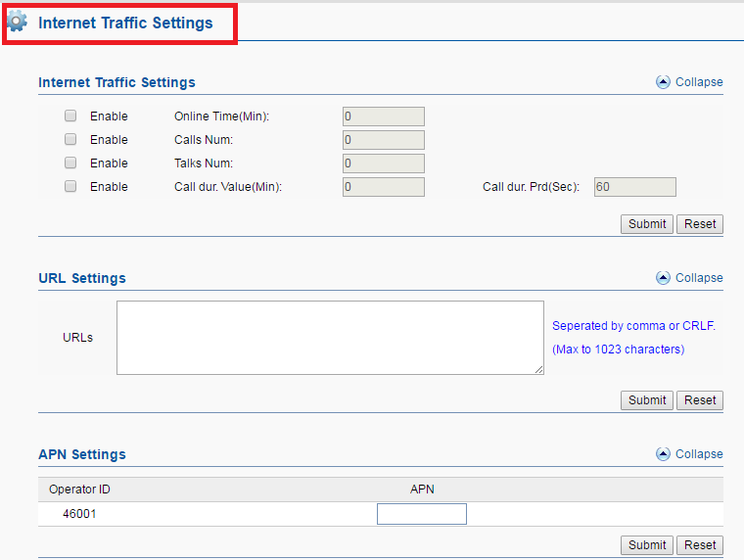Click the Talks Num value field
This screenshot has height=560, width=744.
(384, 163)
